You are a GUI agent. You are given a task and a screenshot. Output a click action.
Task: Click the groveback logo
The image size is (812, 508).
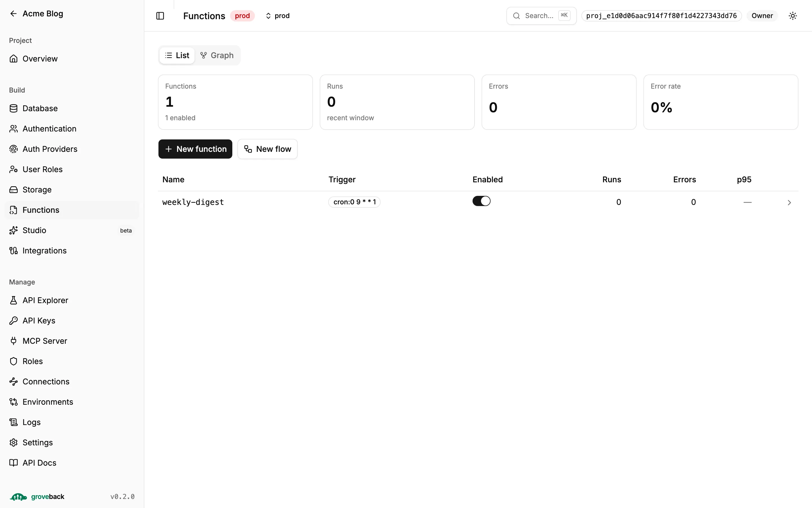pos(37,497)
